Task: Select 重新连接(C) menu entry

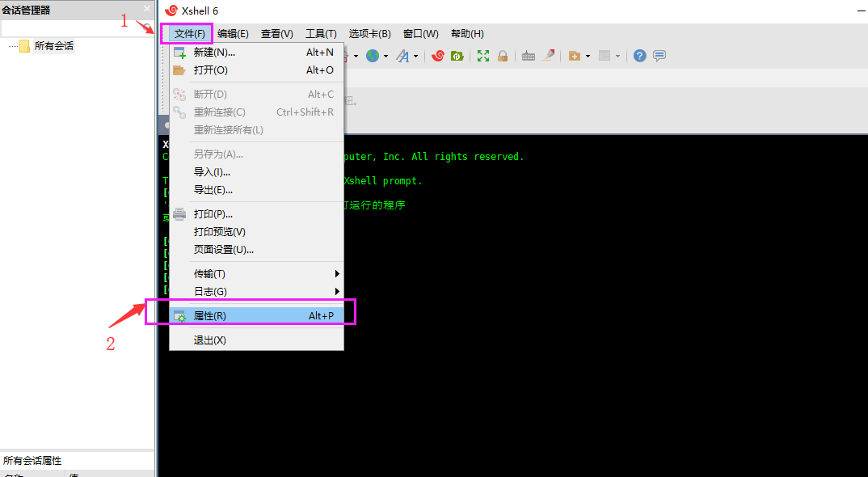Action: 256,112
